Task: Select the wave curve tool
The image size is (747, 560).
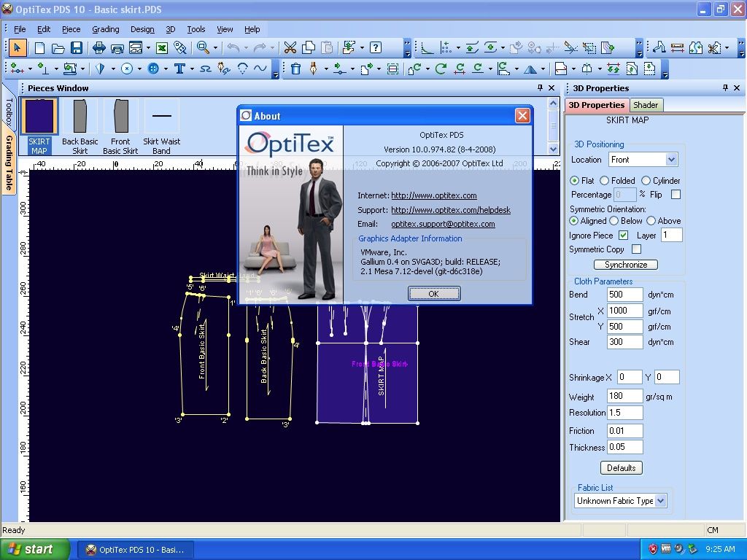Action: click(x=260, y=69)
